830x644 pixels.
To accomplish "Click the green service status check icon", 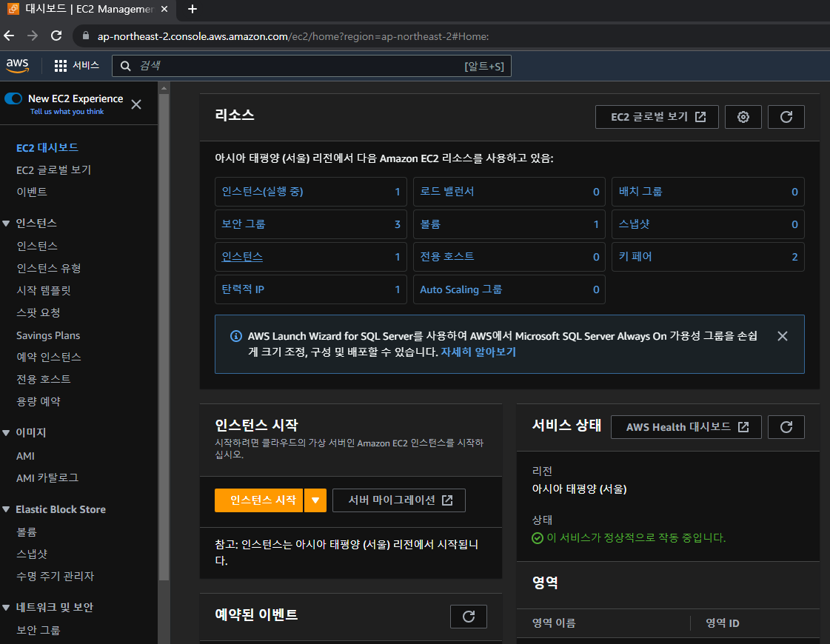I will (538, 538).
